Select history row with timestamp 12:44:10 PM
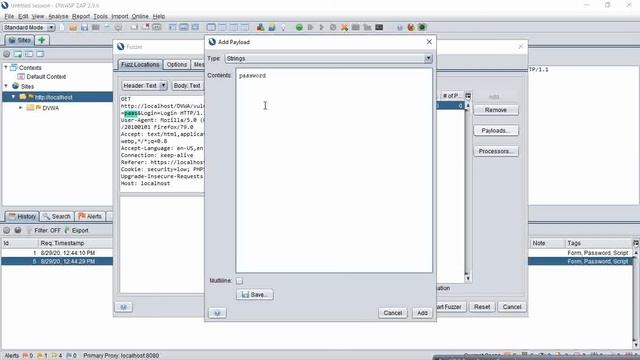Viewport: 640px width, 360px height. pyautogui.click(x=57, y=253)
